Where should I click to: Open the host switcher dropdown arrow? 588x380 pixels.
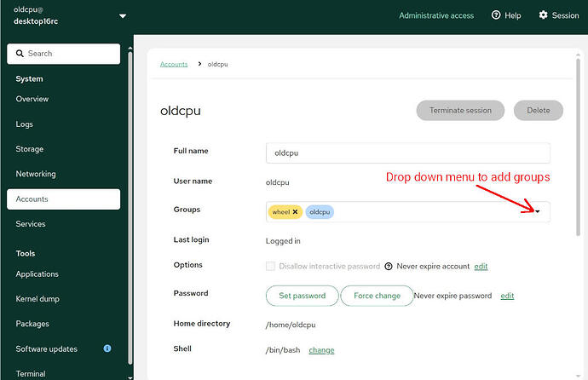click(123, 15)
